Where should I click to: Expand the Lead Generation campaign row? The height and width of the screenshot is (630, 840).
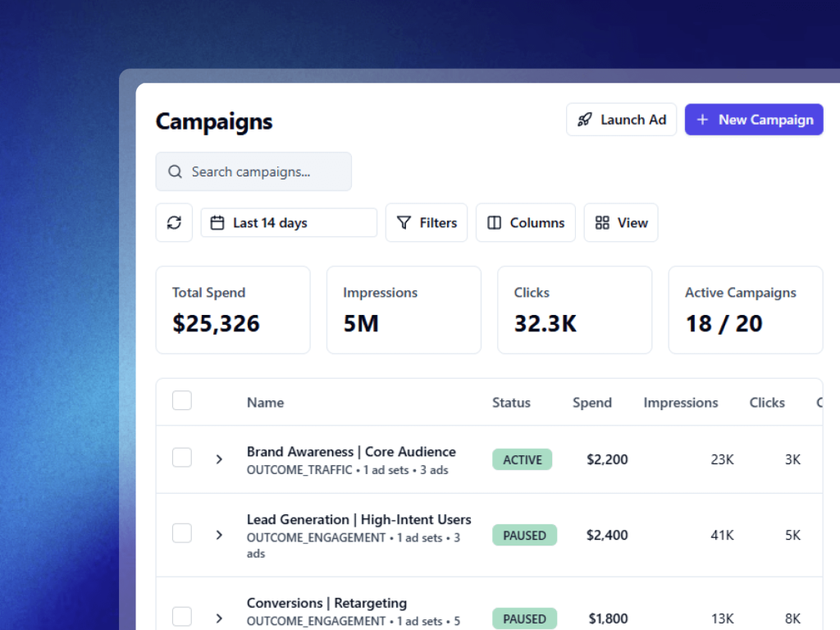[x=219, y=535]
